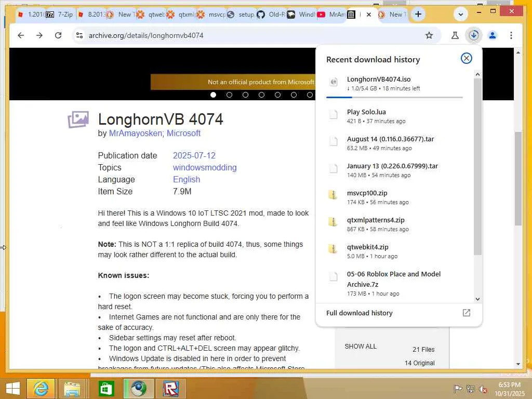Click msvcp100.zip archive file icon
This screenshot has width=532, height=399.
coord(333,194)
